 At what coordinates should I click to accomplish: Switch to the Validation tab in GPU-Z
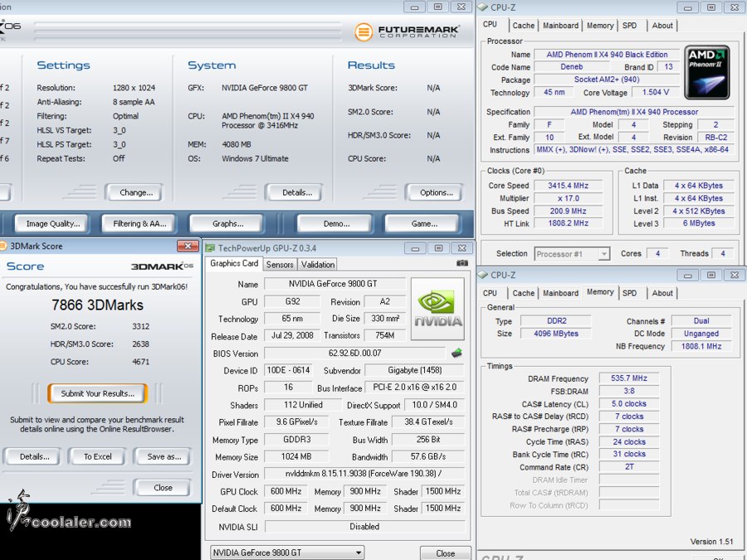click(x=318, y=265)
